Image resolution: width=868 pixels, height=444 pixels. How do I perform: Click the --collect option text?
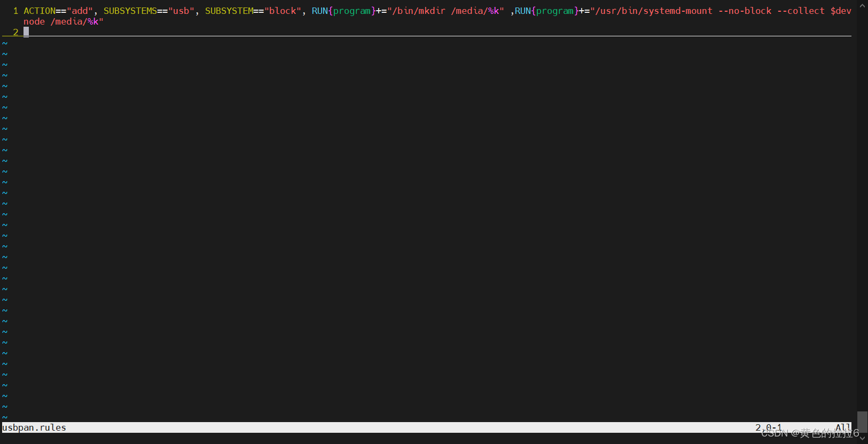click(801, 11)
